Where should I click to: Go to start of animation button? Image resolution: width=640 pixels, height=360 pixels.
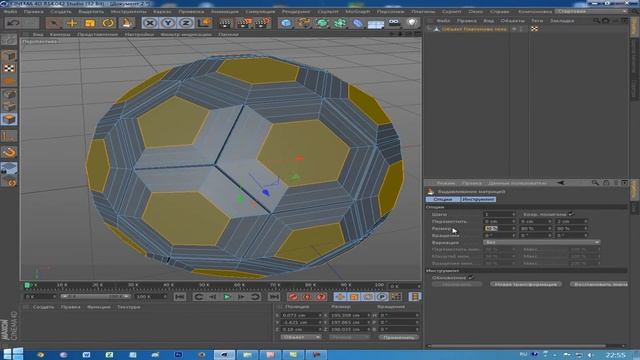click(180, 297)
